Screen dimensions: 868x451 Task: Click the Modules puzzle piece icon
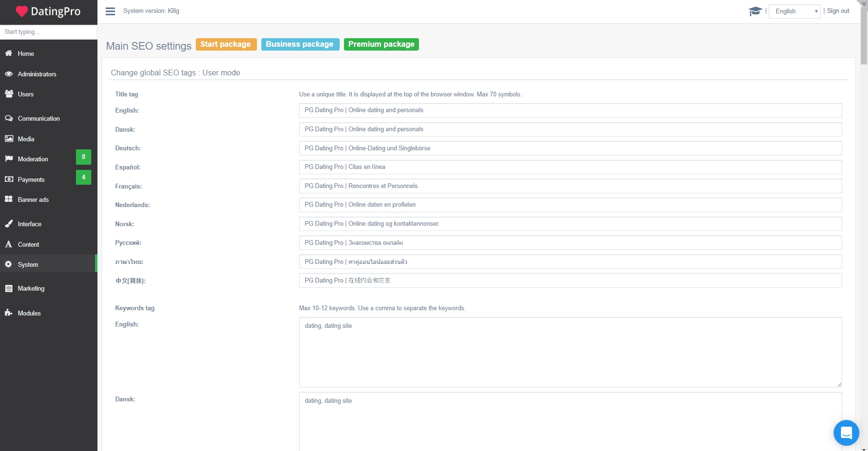(x=9, y=313)
